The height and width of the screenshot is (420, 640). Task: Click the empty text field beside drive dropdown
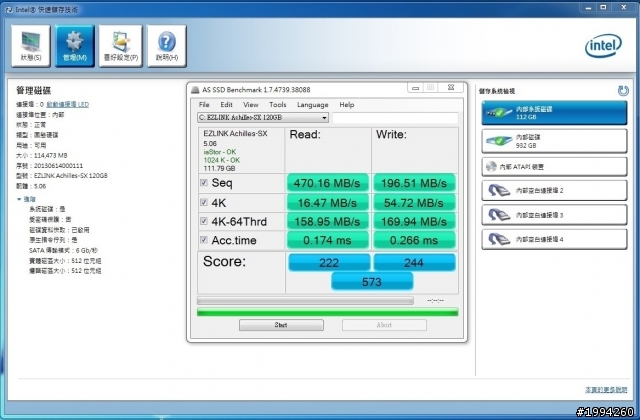395,118
